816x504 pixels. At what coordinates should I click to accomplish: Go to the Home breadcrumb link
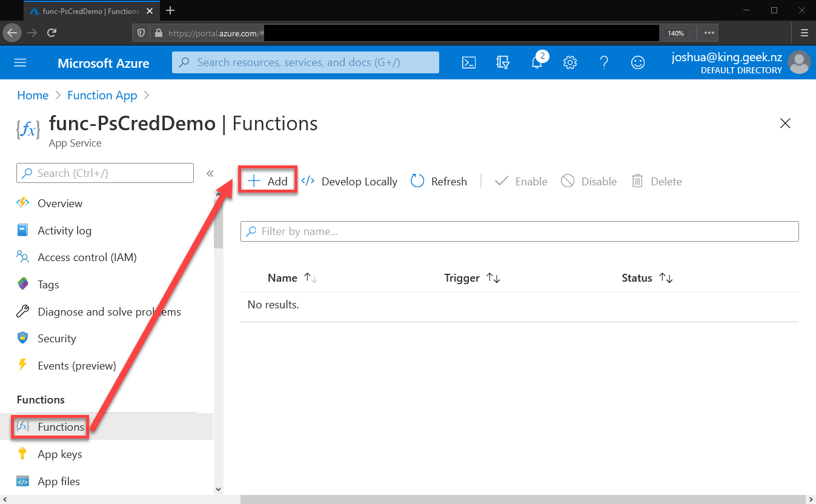33,95
